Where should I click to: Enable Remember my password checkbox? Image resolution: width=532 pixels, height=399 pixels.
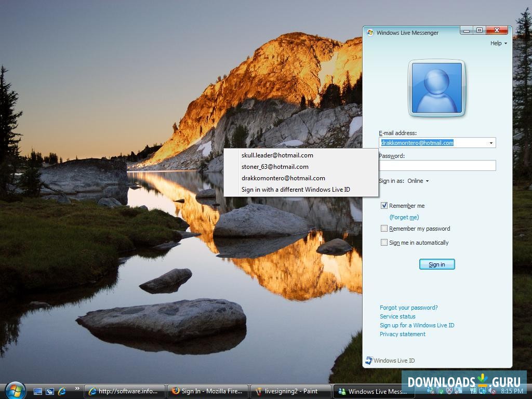click(384, 229)
